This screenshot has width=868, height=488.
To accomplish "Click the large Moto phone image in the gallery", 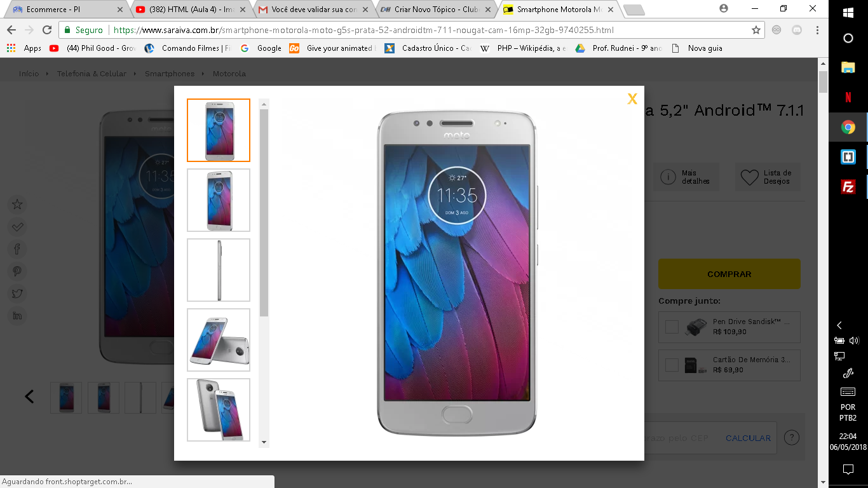I will click(x=457, y=273).
